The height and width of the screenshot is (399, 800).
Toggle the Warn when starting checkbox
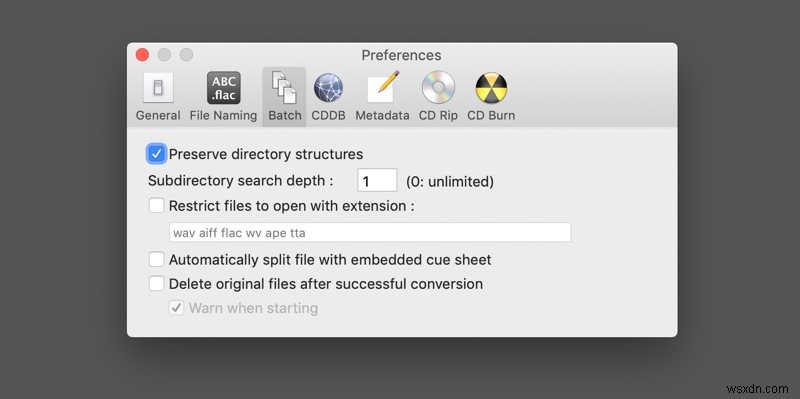177,308
